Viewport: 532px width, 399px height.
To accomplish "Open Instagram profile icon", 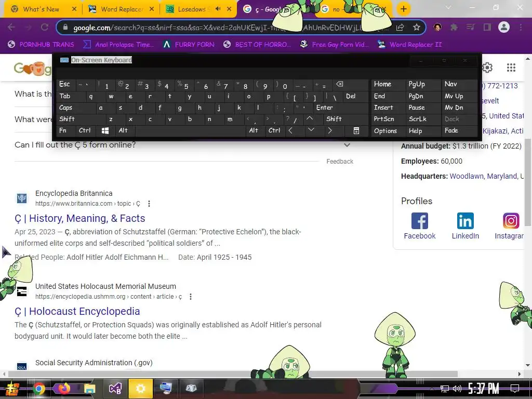I will pos(511,221).
